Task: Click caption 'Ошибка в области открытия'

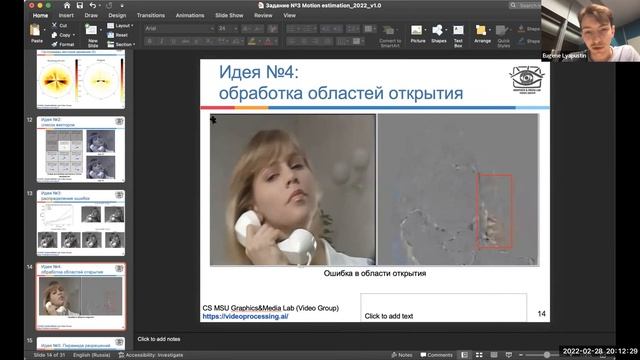Action: click(375, 273)
